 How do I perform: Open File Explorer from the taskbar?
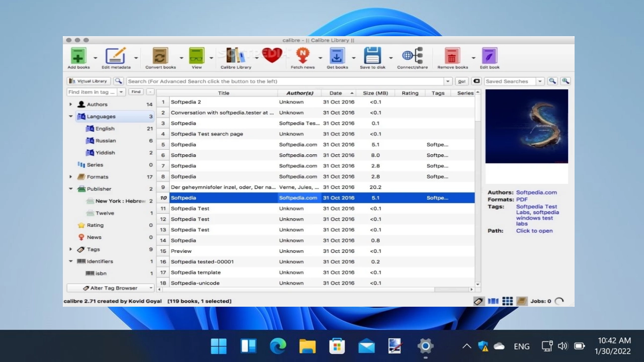307,346
